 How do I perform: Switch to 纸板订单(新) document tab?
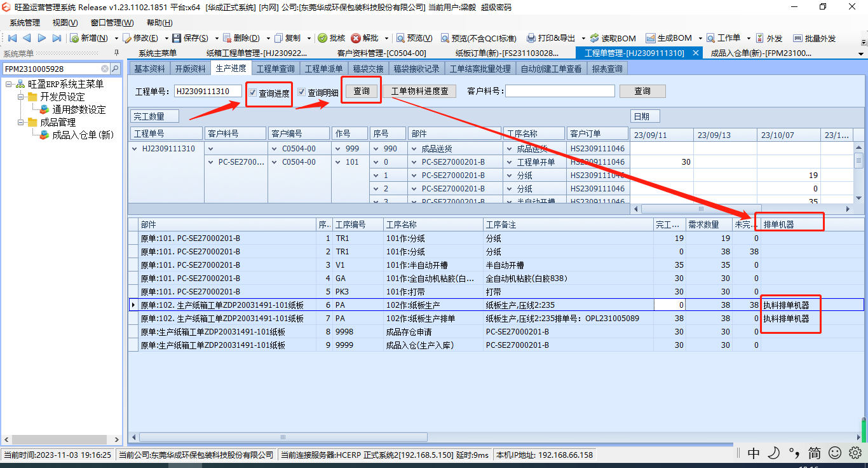508,53
